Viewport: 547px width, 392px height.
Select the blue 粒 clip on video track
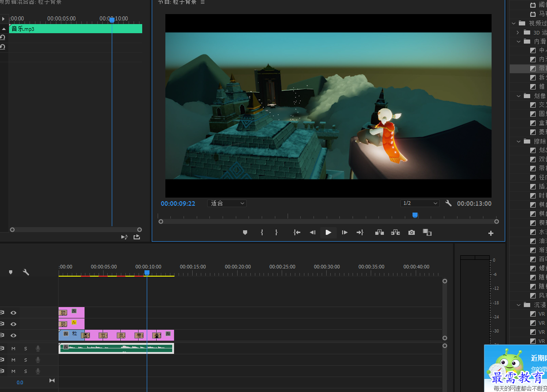tap(71, 335)
